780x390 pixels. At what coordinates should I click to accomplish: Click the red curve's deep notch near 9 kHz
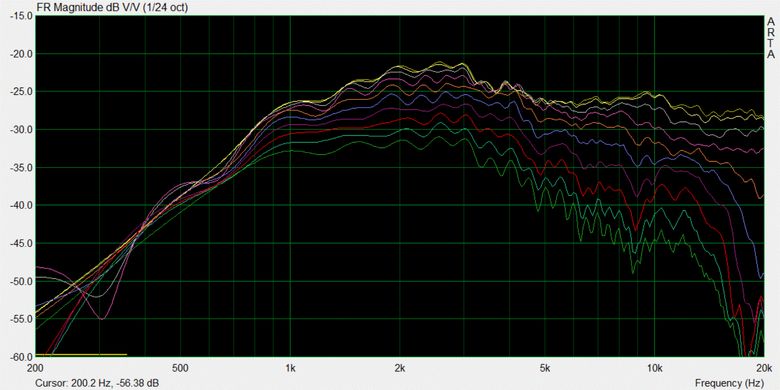[634, 228]
